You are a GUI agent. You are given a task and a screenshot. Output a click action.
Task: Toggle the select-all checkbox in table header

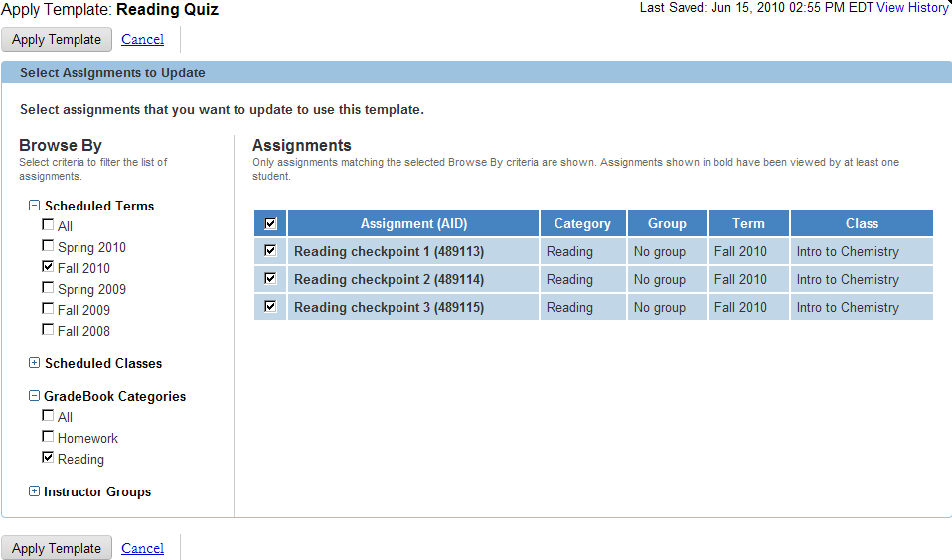coord(270,223)
